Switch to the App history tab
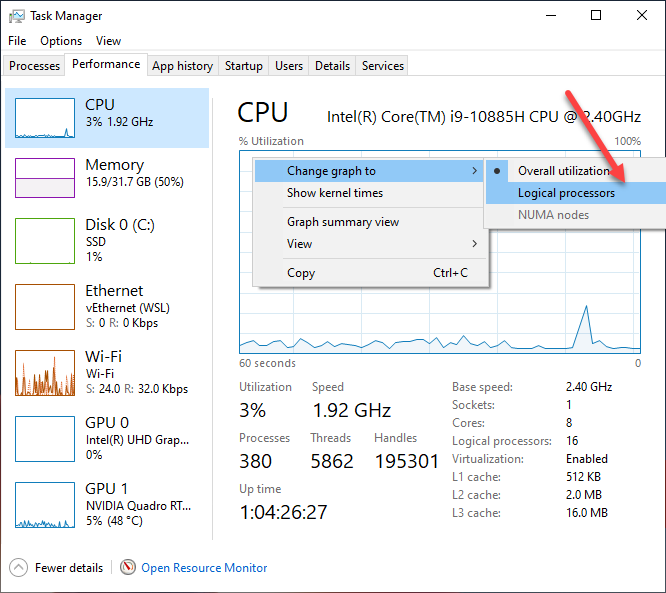Image resolution: width=666 pixels, height=593 pixels. tap(183, 66)
